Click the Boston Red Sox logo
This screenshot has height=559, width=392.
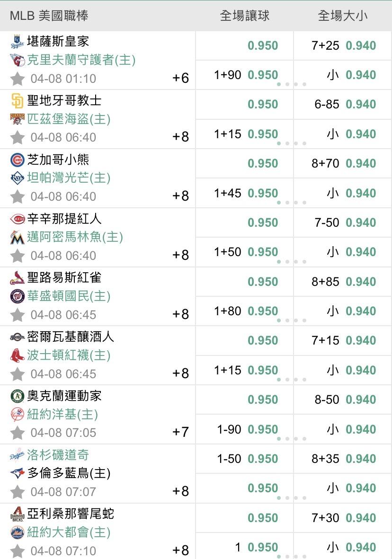[17, 355]
